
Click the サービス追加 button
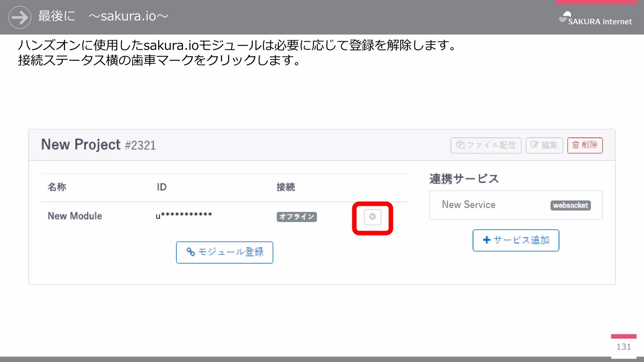[516, 240]
